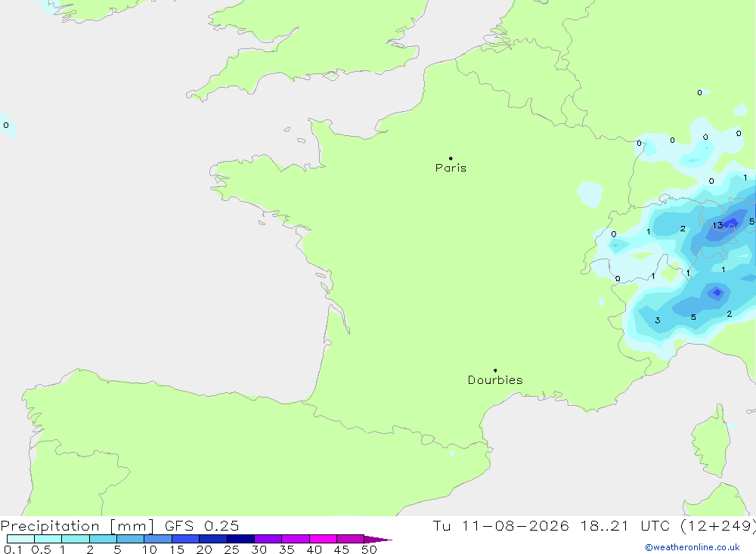This screenshot has height=554, width=756.
Task: Click the legend value 25 label
Action: click(x=231, y=549)
